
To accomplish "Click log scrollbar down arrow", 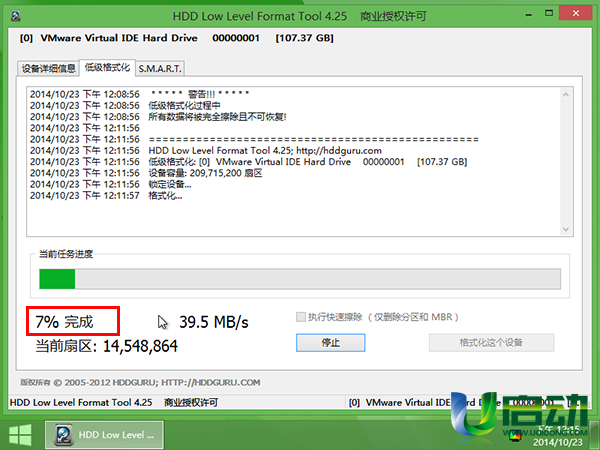I will click(x=566, y=229).
